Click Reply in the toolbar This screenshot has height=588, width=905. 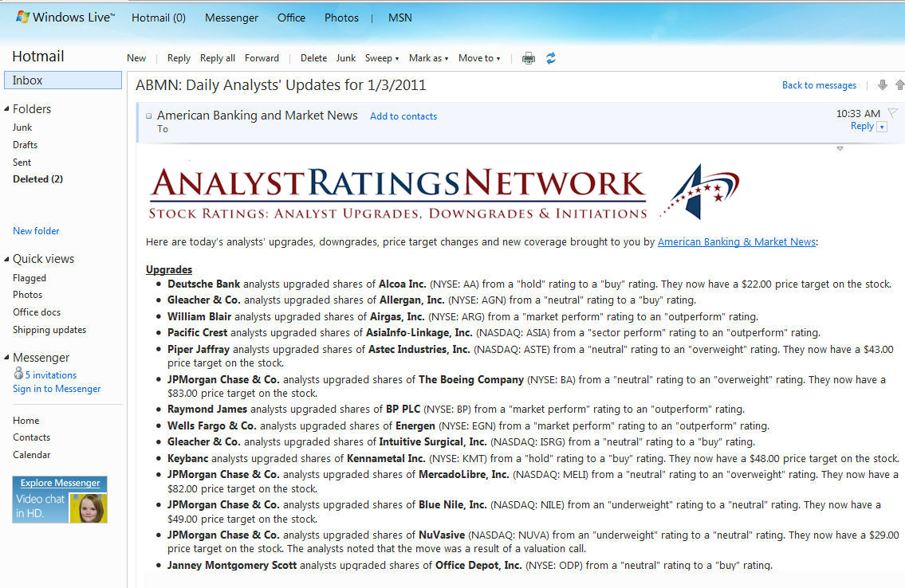click(179, 58)
